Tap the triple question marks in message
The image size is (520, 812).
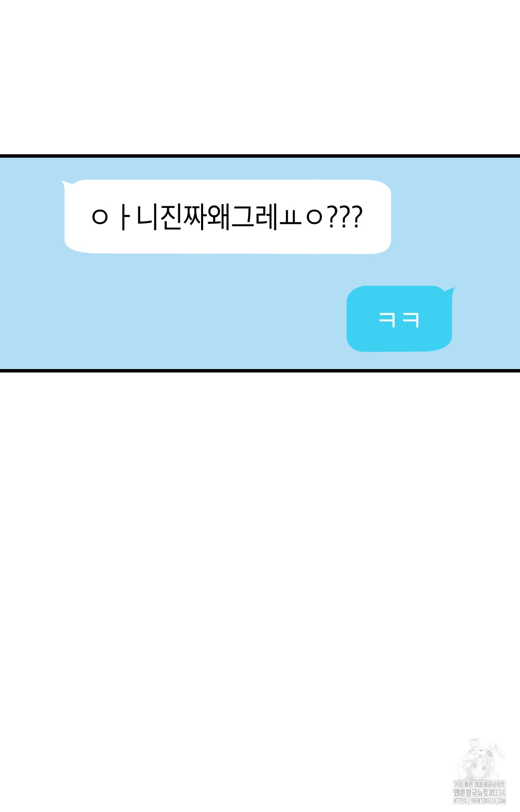(344, 217)
